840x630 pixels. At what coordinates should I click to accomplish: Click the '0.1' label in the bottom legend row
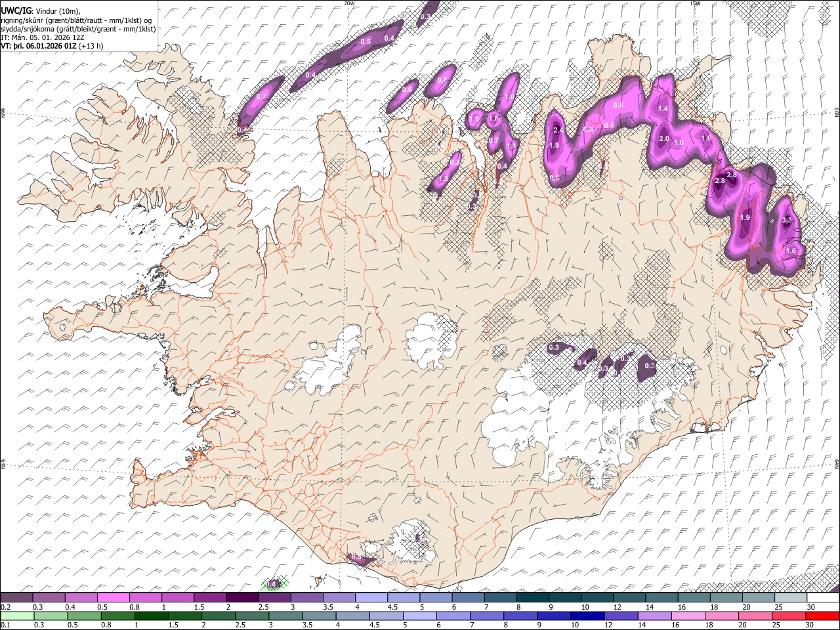tap(6, 625)
